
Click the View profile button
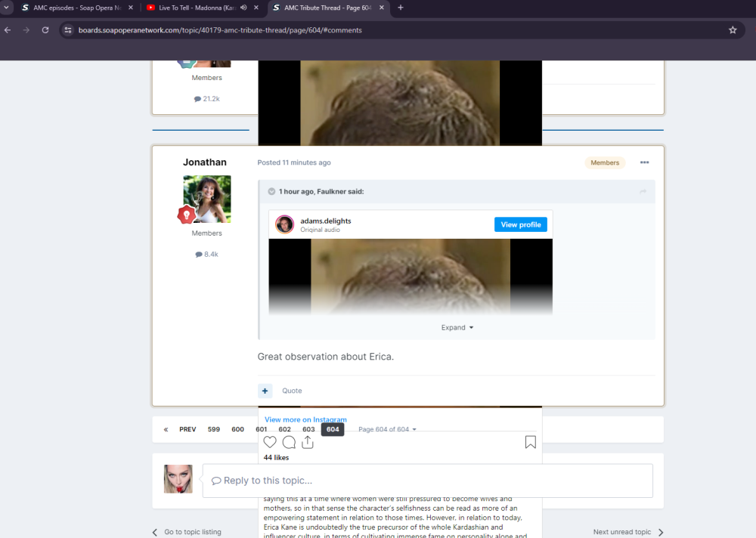tap(520, 224)
